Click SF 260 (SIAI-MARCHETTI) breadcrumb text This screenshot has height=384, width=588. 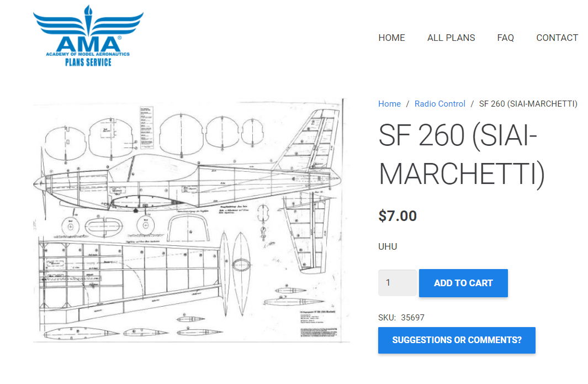pos(528,104)
